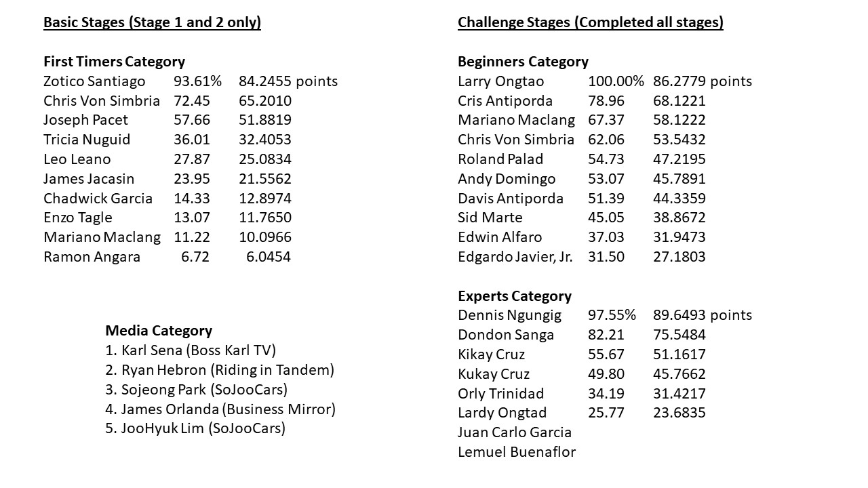Select the name Ramon Angara
868x488 pixels.
(x=92, y=257)
